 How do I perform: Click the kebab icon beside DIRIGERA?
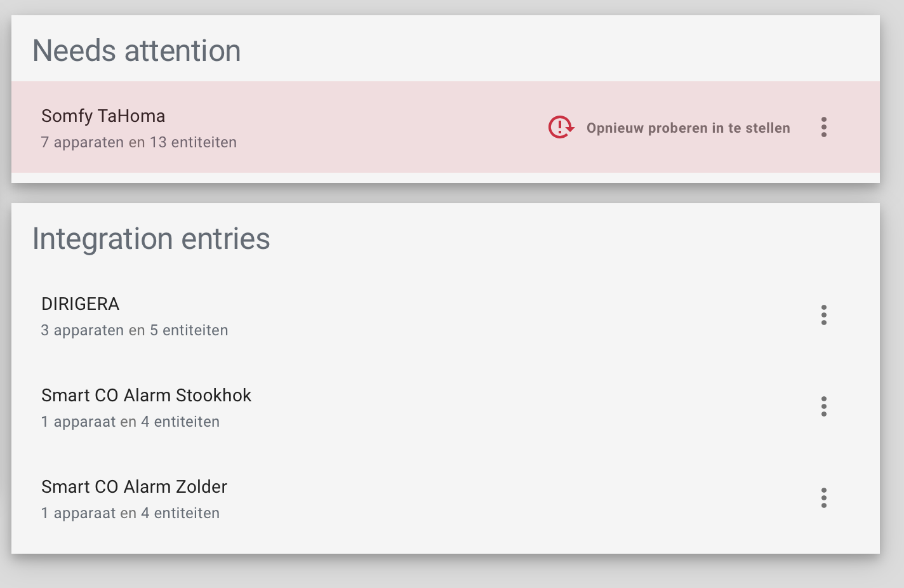[x=823, y=315]
